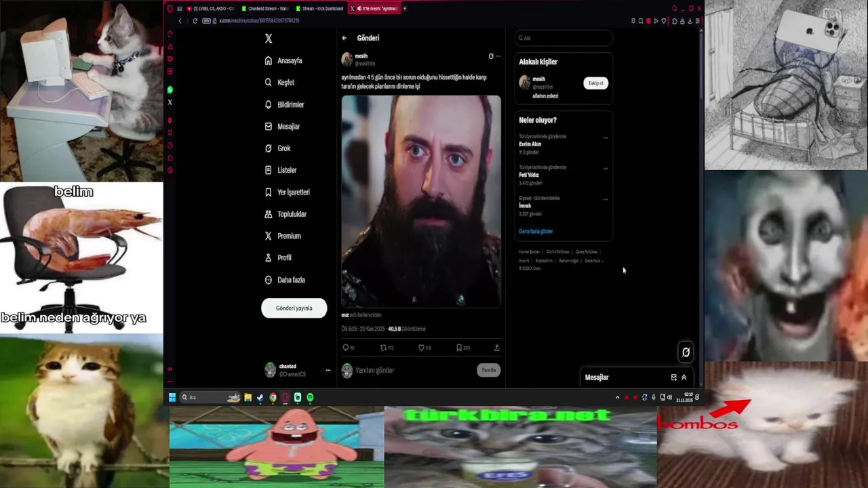
Task: Click the browser back arrow
Action: 180,21
